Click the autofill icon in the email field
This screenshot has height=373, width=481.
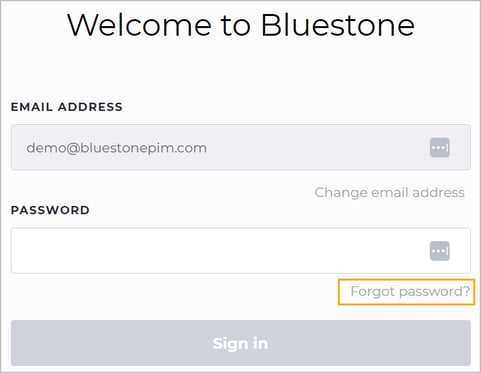(x=440, y=147)
